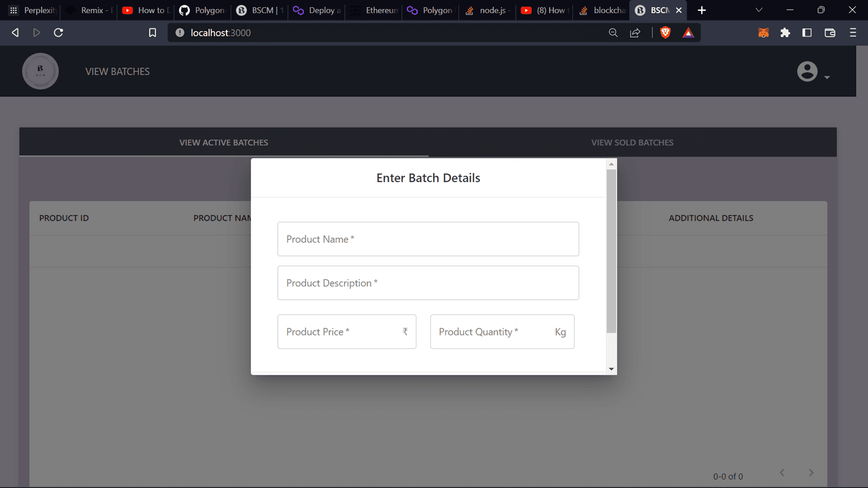
Task: Switch to the node.js Stack Overflow tab
Action: (x=487, y=10)
